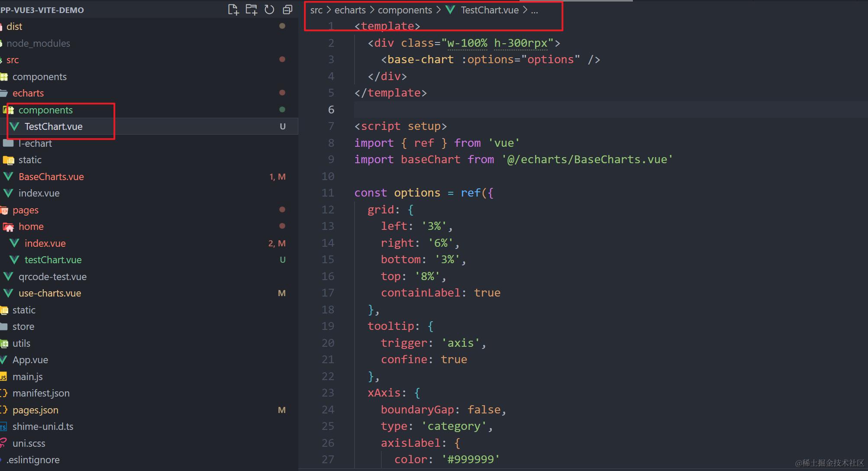Click the New File icon in explorer header
The width and height of the screenshot is (868, 471).
point(233,10)
